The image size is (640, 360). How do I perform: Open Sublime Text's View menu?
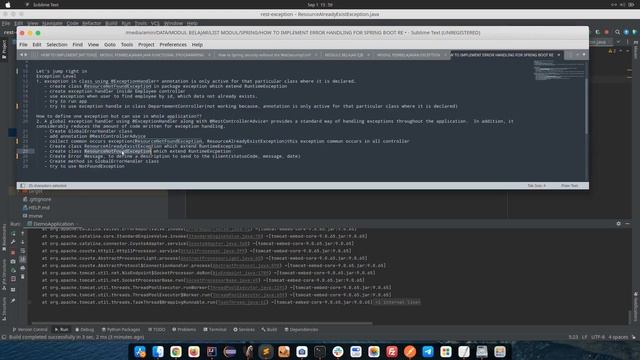tap(93, 44)
